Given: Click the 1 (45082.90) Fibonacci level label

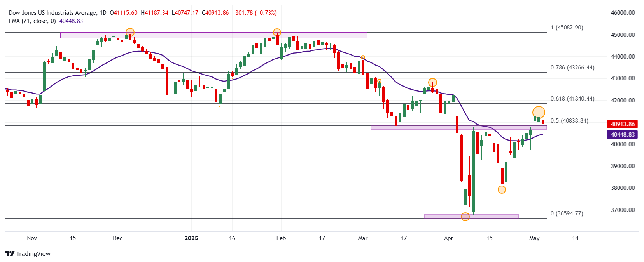Looking at the screenshot, I should click(x=567, y=28).
